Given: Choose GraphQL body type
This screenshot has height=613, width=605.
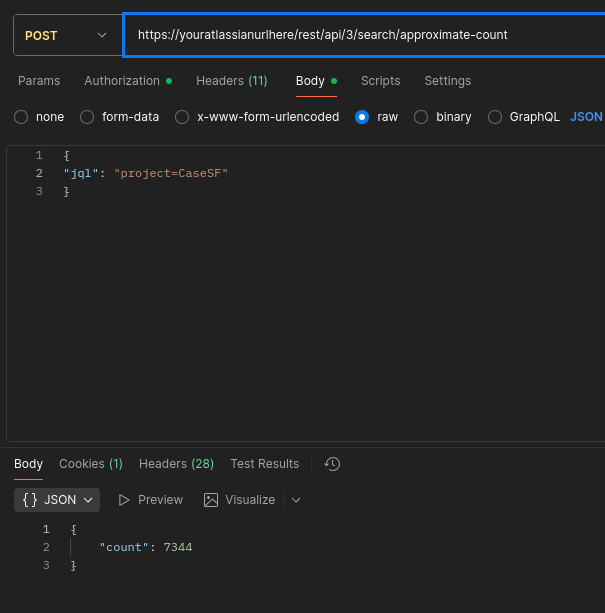Looking at the screenshot, I should 495,117.
